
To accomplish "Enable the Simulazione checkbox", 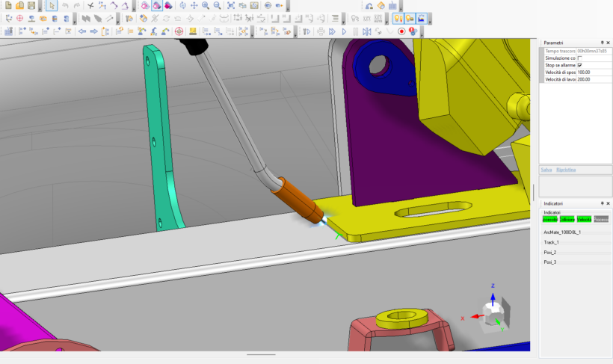I will (x=580, y=58).
